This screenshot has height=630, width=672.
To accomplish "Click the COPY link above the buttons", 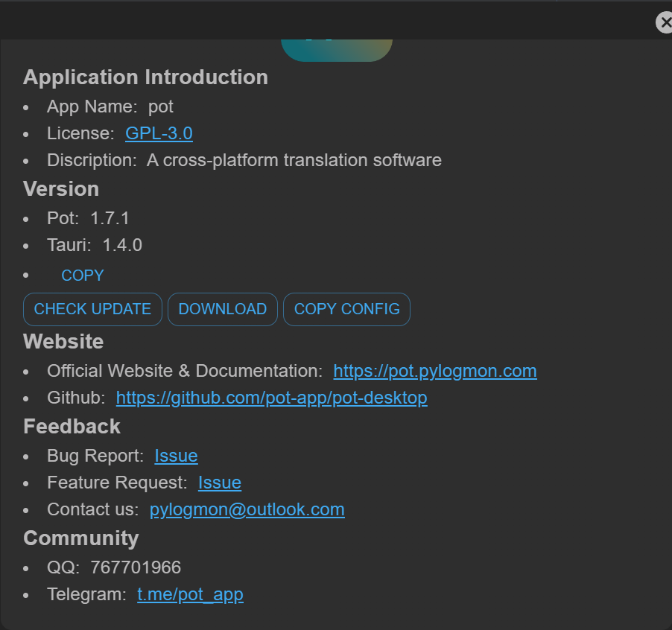I will coord(82,275).
